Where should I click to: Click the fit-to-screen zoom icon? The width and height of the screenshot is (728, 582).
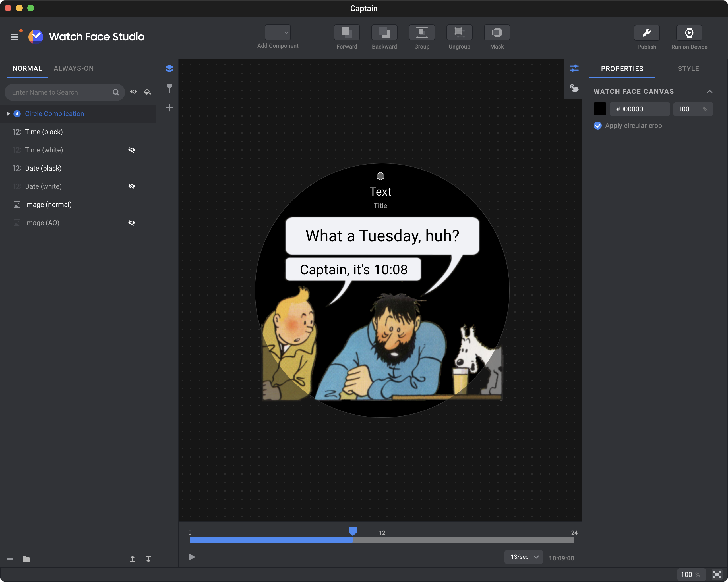point(717,574)
